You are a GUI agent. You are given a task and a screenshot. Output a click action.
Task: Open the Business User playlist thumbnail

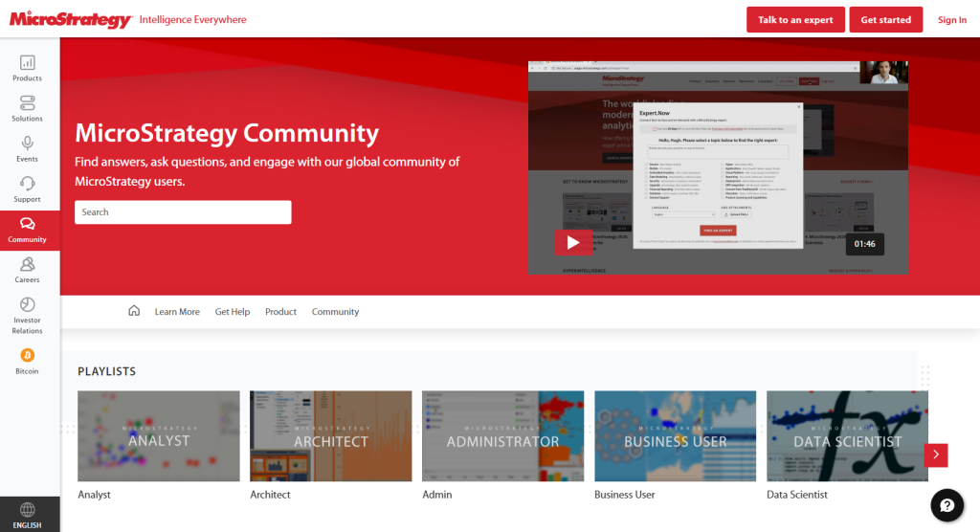(675, 435)
